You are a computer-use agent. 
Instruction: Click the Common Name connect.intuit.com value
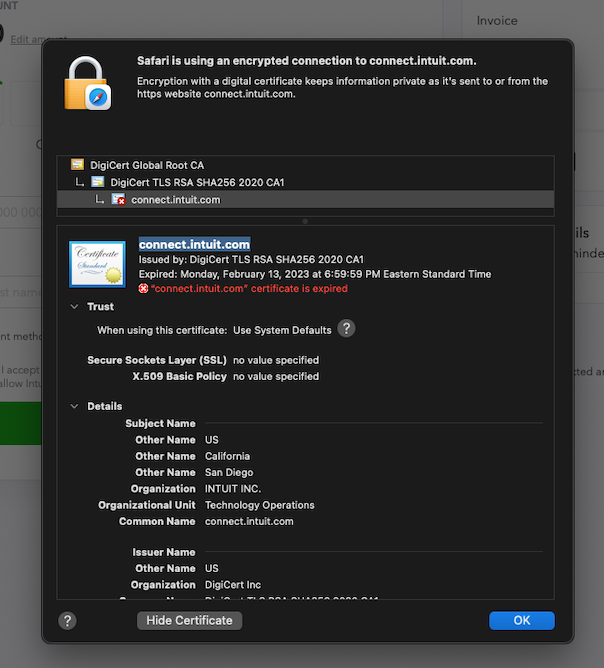tap(249, 521)
